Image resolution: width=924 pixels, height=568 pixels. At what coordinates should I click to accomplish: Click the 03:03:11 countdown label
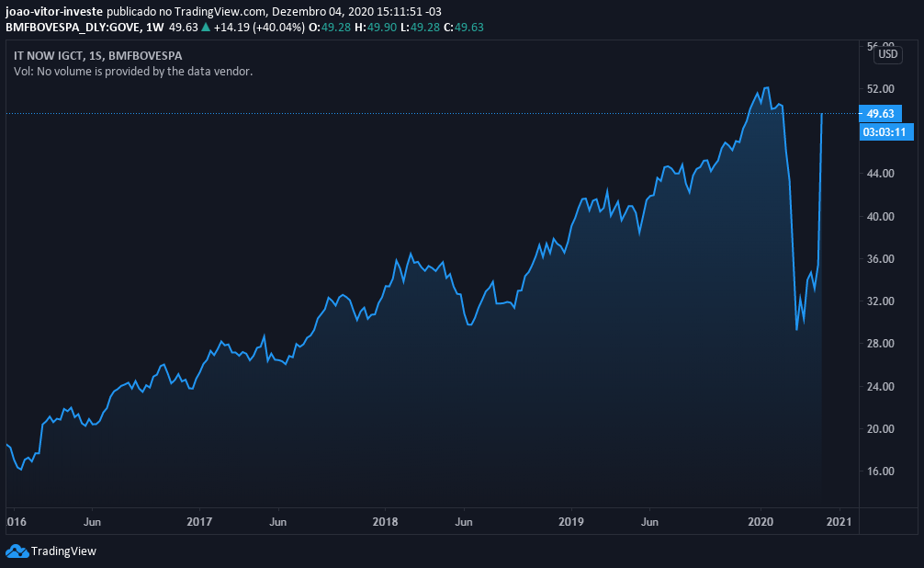pos(885,132)
